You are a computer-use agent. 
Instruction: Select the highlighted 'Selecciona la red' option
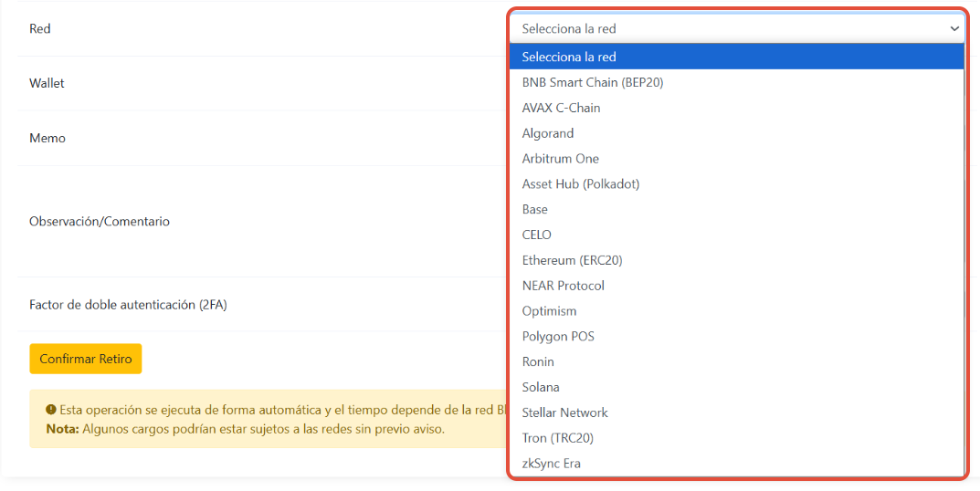737,57
